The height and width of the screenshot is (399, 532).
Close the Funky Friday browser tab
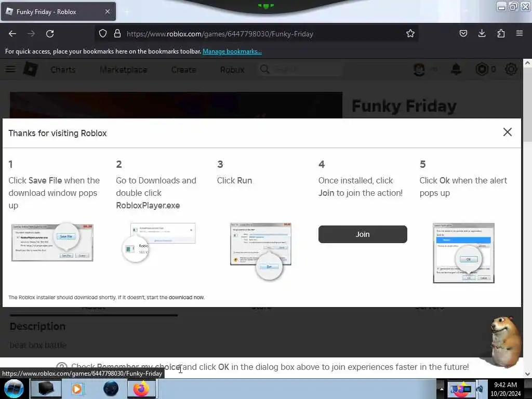point(108,11)
